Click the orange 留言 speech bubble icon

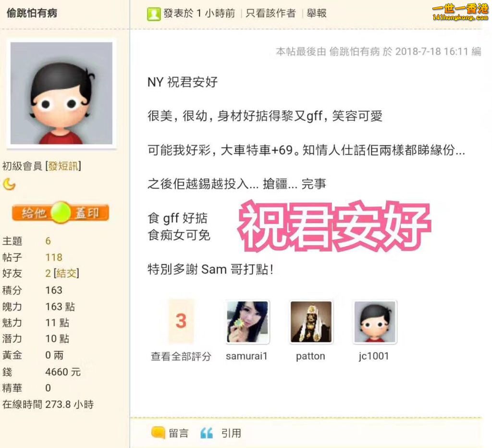pos(158,432)
